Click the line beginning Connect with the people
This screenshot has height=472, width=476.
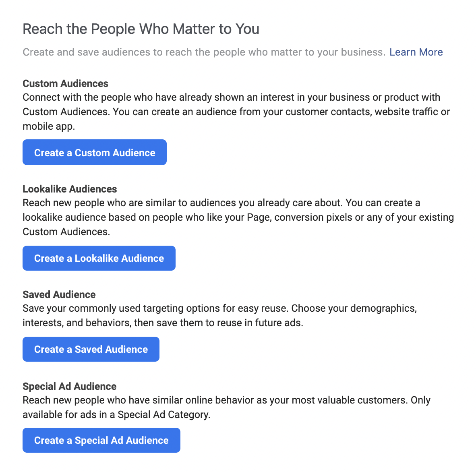click(x=231, y=97)
